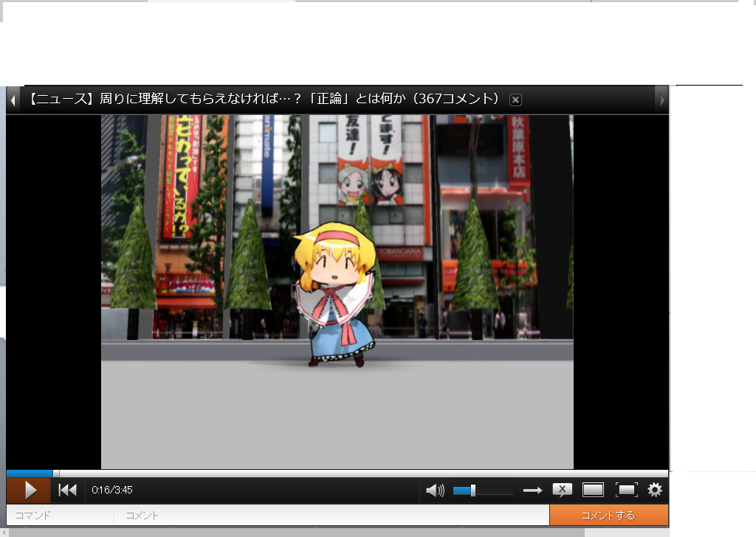Screen dimensions: 756x537
Task: Click the コマンド command input field
Action: coord(61,516)
